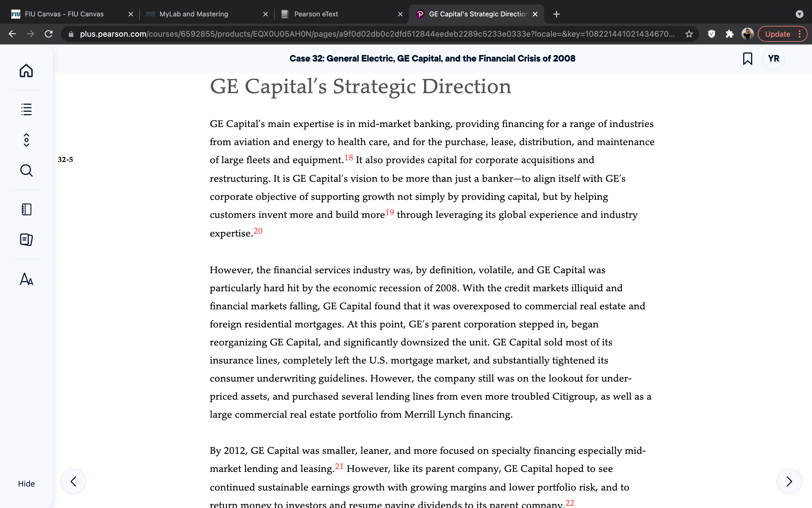Viewport: 812px width, 508px height.
Task: Switch to the FIU Canvas tab
Action: pos(64,14)
